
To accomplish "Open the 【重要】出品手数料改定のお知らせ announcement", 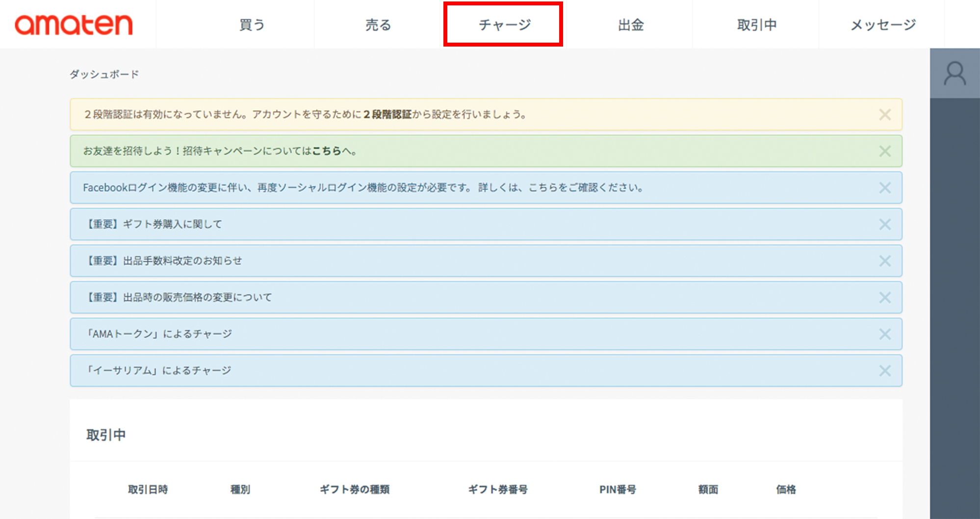I will (x=163, y=261).
